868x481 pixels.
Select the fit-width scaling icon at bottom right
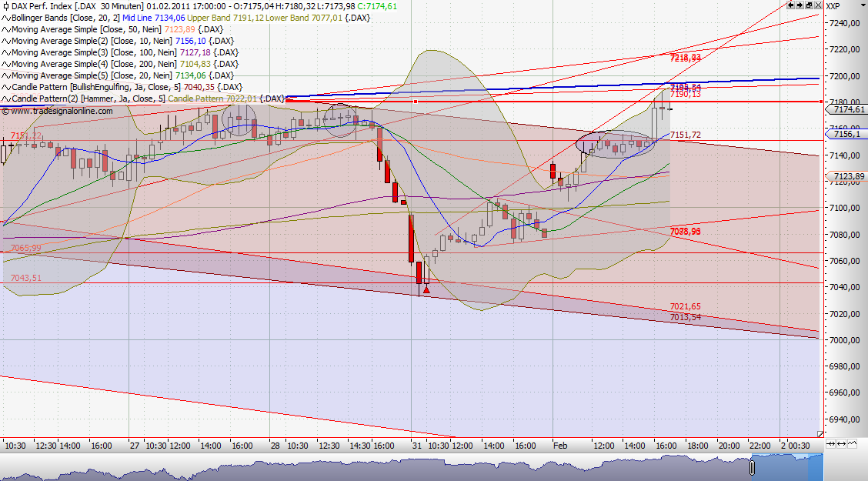click(x=830, y=444)
